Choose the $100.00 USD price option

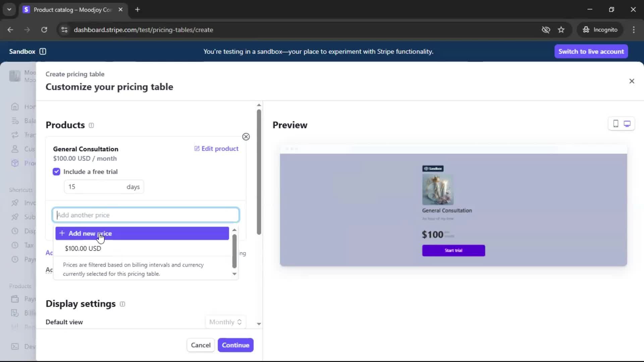tap(83, 248)
